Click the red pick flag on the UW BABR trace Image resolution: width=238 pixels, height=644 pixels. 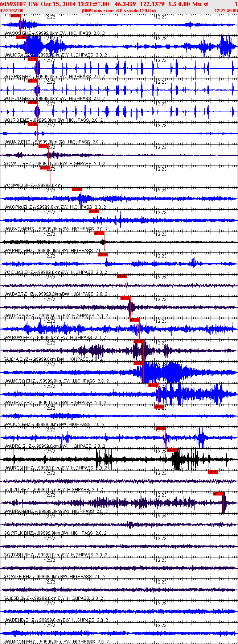[x=122, y=276]
